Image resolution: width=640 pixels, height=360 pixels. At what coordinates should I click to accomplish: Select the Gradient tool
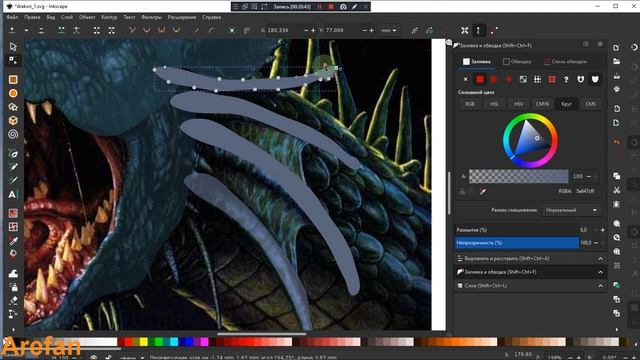point(13,213)
